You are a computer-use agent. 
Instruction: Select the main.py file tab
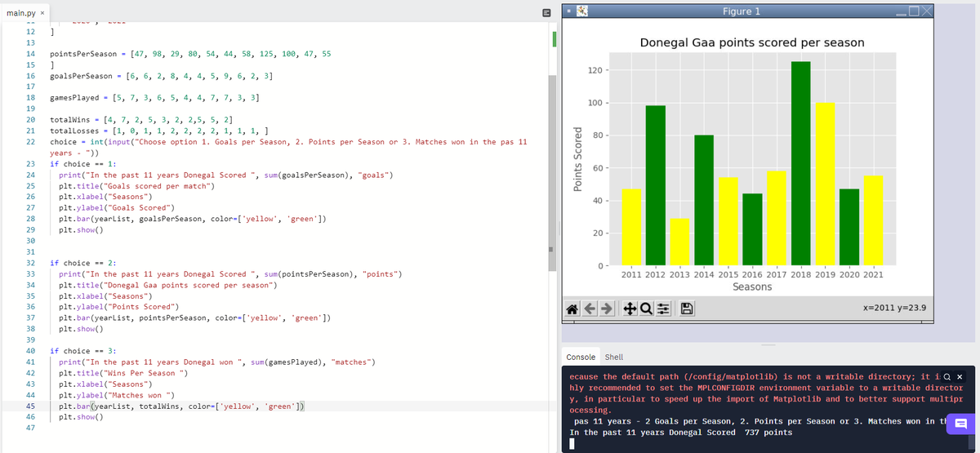[x=22, y=12]
